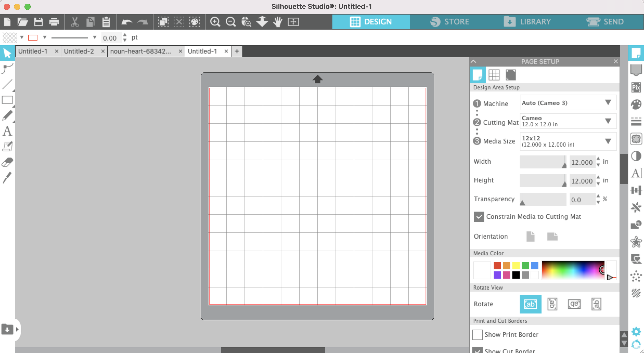
Task: Toggle Show Cut Border checkbox
Action: pos(478,350)
